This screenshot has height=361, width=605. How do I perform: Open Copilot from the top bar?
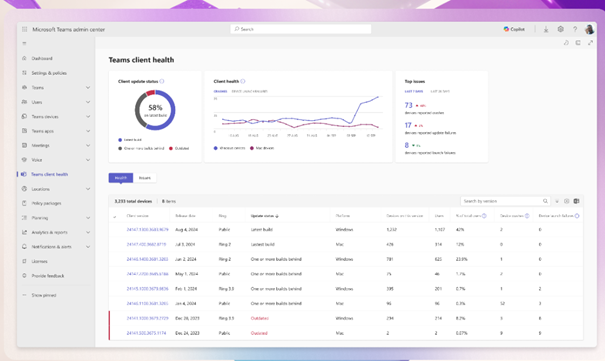coord(514,29)
